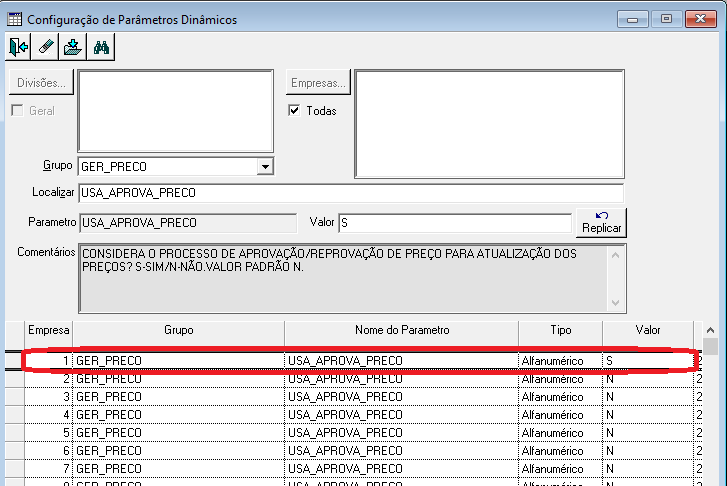The image size is (727, 486).
Task: Minimize the Configuração de Parâmetros Dinâmicos window
Action: click(x=632, y=19)
